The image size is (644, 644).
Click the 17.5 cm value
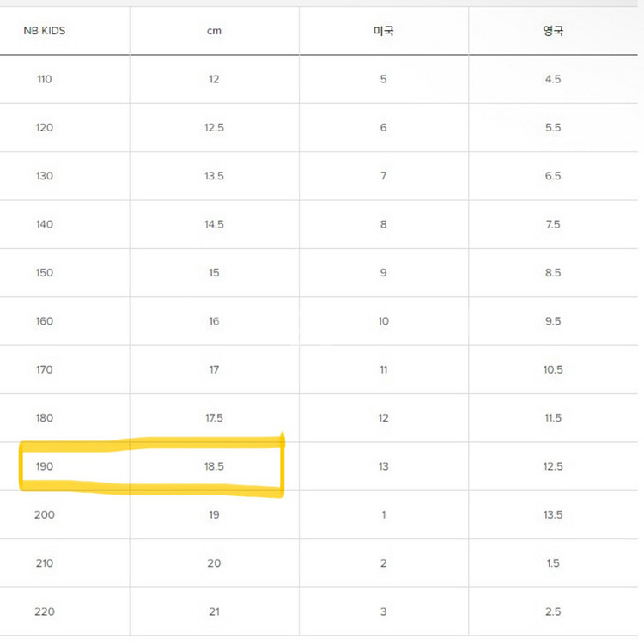point(214,418)
